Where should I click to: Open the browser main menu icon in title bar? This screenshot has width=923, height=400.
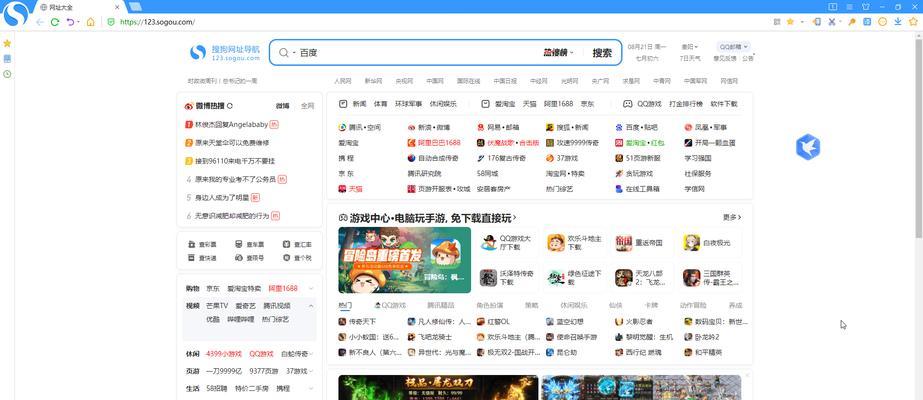(x=849, y=6)
